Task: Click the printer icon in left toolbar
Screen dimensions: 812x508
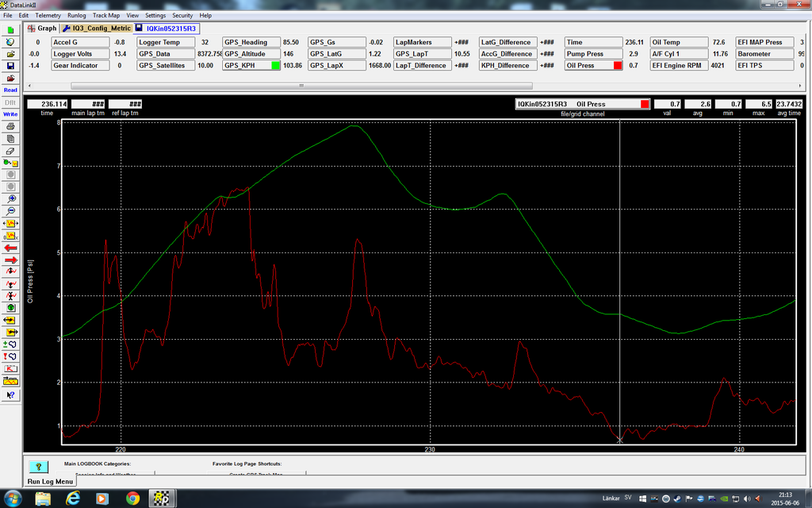Action: [x=10, y=126]
